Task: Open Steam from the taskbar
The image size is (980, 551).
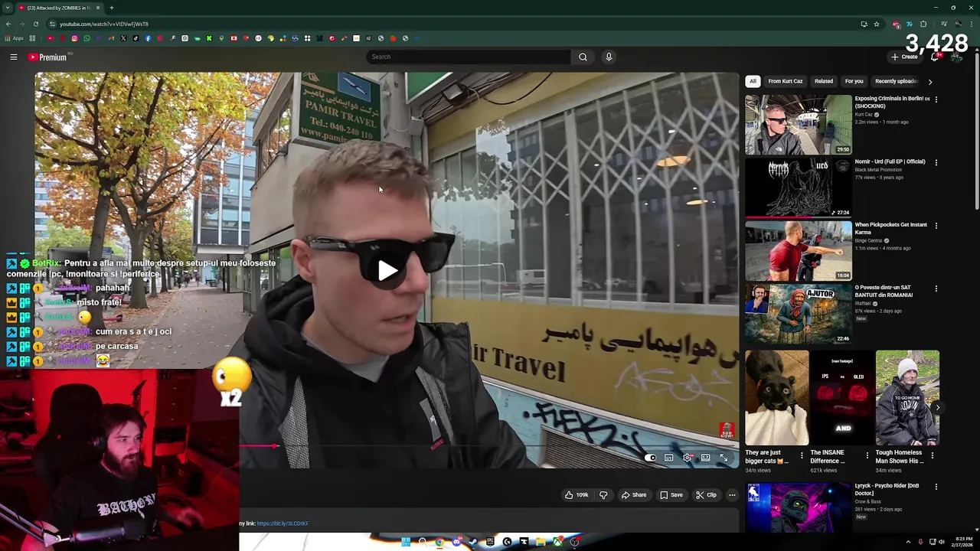Action: click(x=473, y=542)
